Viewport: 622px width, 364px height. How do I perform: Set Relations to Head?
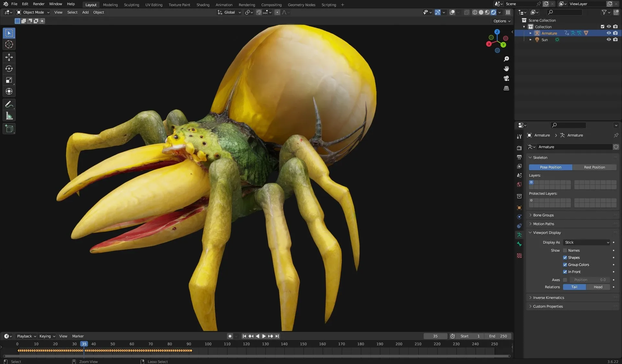[x=598, y=287]
